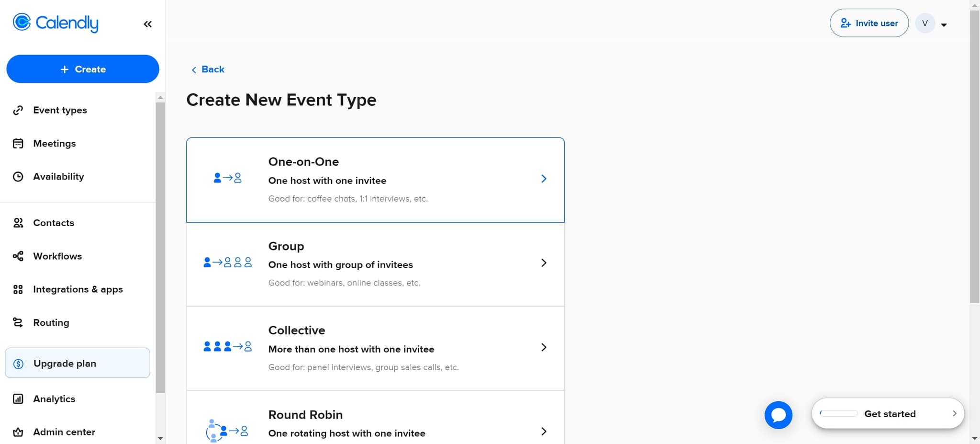Click the Get started progress bar
Screen dimensions: 980x444
click(x=839, y=413)
